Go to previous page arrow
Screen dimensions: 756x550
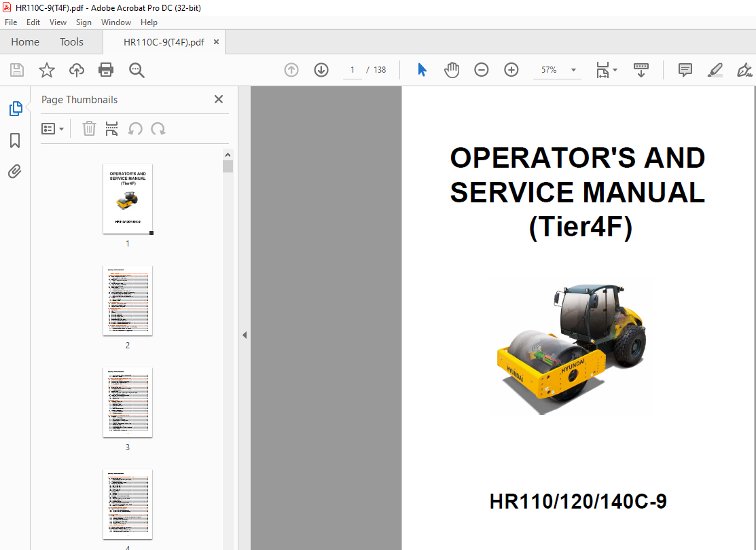tap(291, 70)
